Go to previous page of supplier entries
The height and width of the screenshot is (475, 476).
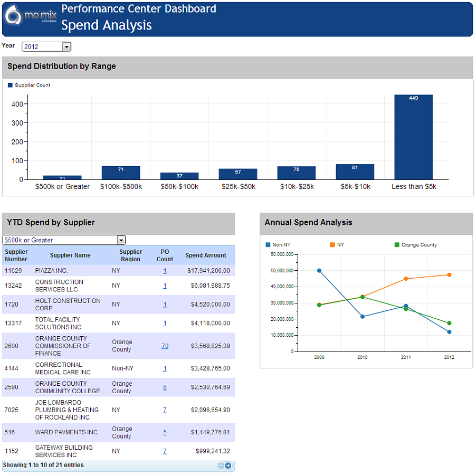click(x=221, y=465)
